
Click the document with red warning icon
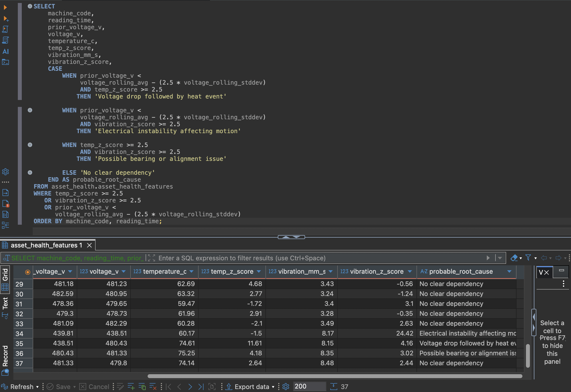(5, 203)
